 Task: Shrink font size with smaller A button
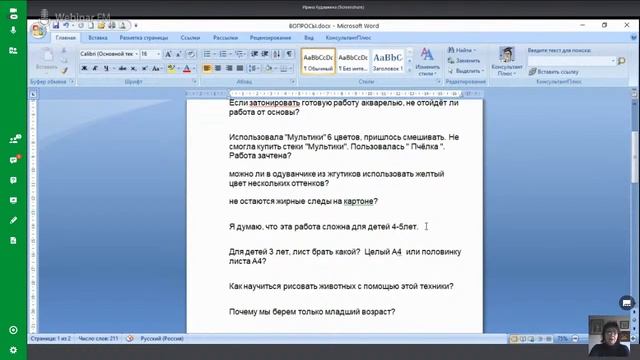179,54
